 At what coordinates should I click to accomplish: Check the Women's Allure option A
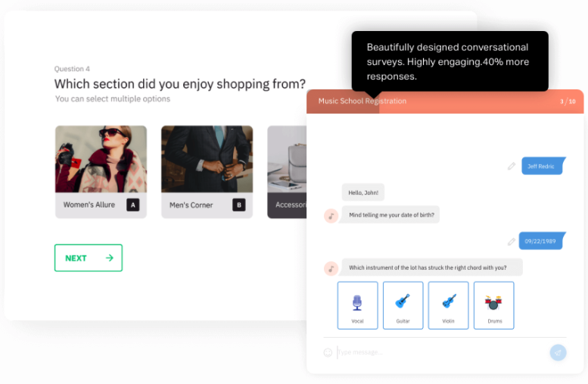point(132,204)
